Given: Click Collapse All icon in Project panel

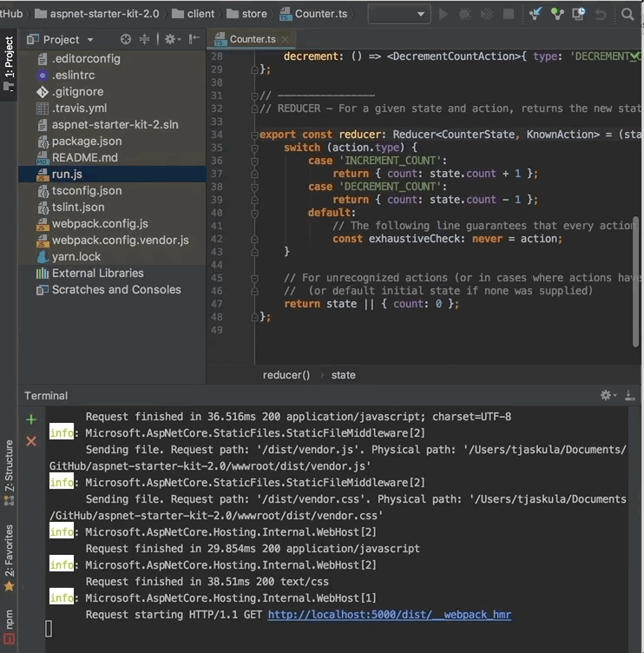Looking at the screenshot, I should tap(144, 40).
